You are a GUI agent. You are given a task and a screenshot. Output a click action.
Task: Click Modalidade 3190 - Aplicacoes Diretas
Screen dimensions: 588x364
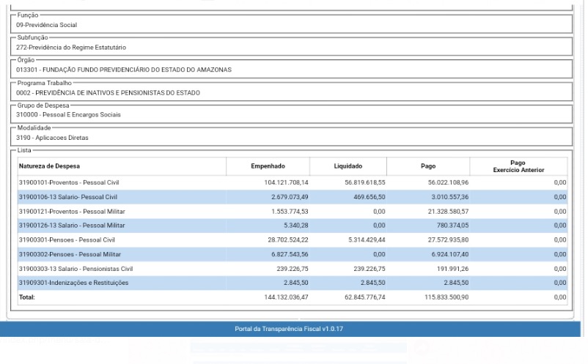click(52, 138)
